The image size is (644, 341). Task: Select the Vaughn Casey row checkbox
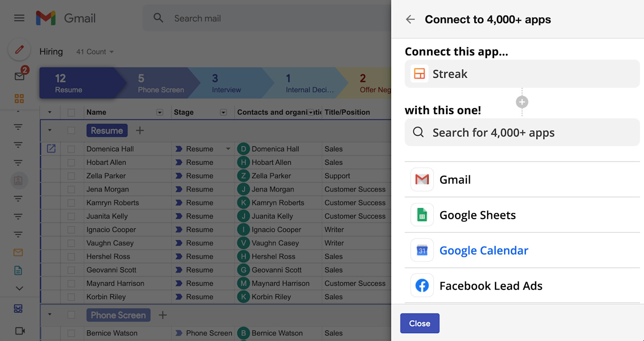click(x=71, y=243)
